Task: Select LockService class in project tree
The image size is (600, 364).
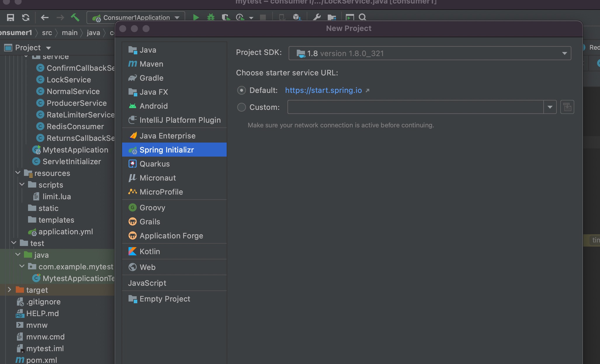Action: pyautogui.click(x=69, y=80)
